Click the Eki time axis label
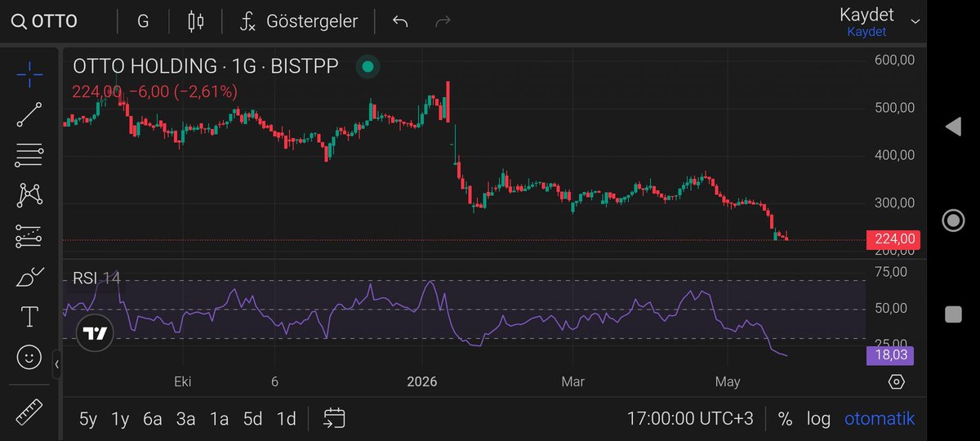 pyautogui.click(x=182, y=381)
